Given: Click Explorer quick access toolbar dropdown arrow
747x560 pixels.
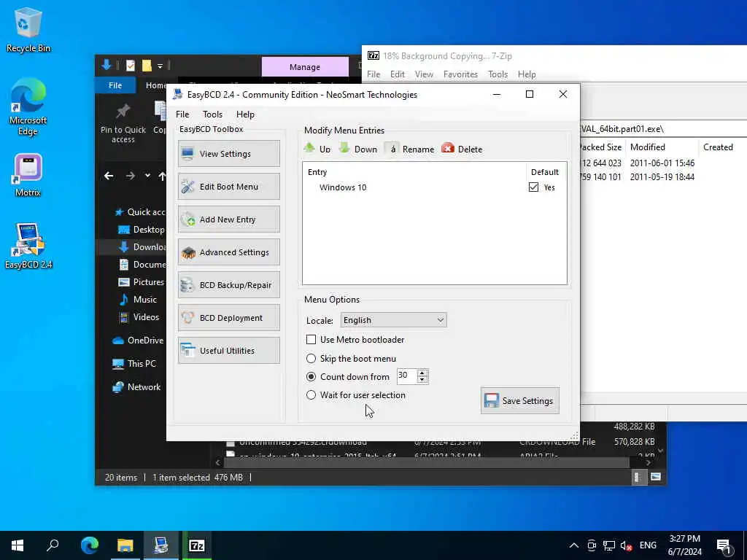Looking at the screenshot, I should (x=160, y=65).
